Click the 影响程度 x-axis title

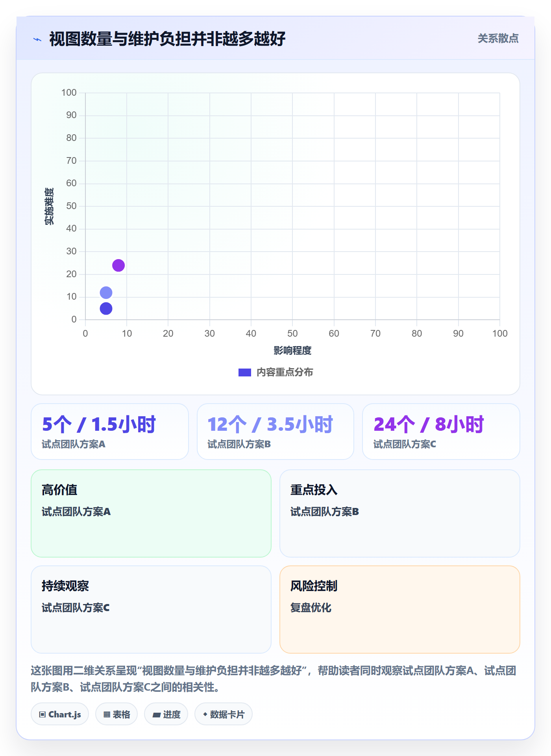coord(292,350)
